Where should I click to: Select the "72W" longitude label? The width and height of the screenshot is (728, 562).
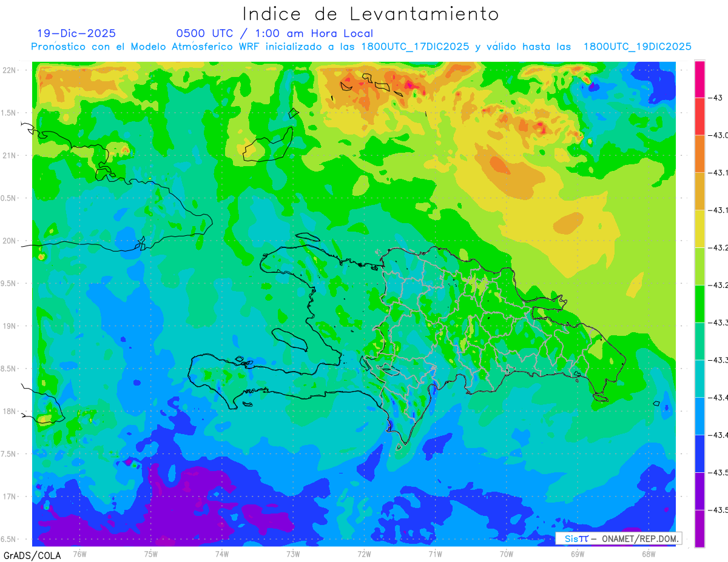coord(364,554)
